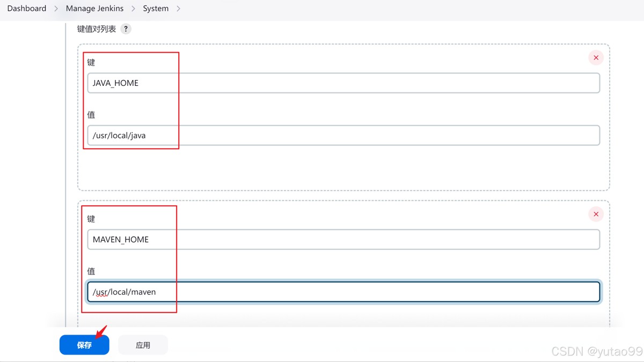Expand the chevron after System breadcrumb
Viewport: 644px width, 362px height.
pyautogui.click(x=178, y=9)
